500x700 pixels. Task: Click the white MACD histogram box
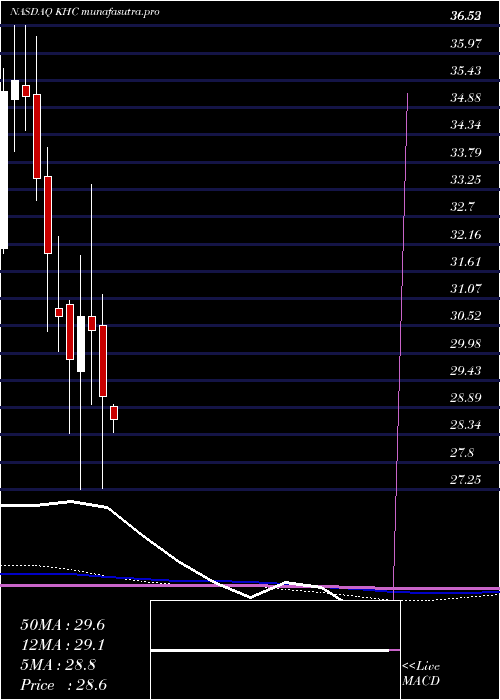[x=275, y=650]
